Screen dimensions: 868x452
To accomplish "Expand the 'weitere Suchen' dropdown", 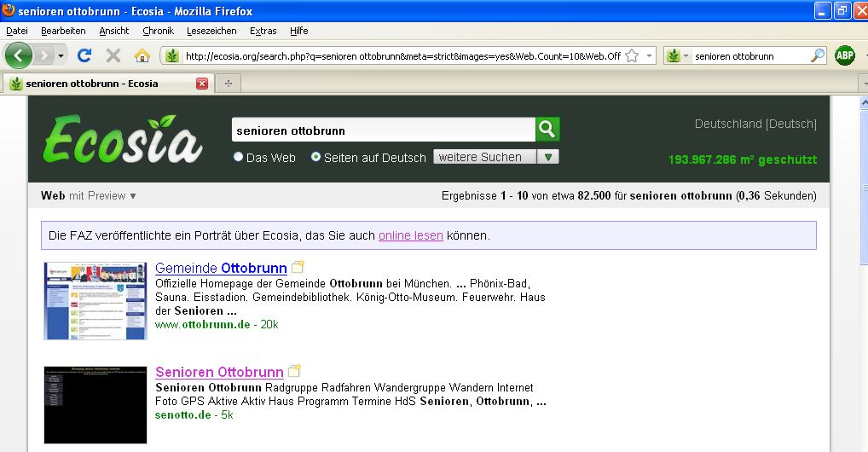I will 550,157.
